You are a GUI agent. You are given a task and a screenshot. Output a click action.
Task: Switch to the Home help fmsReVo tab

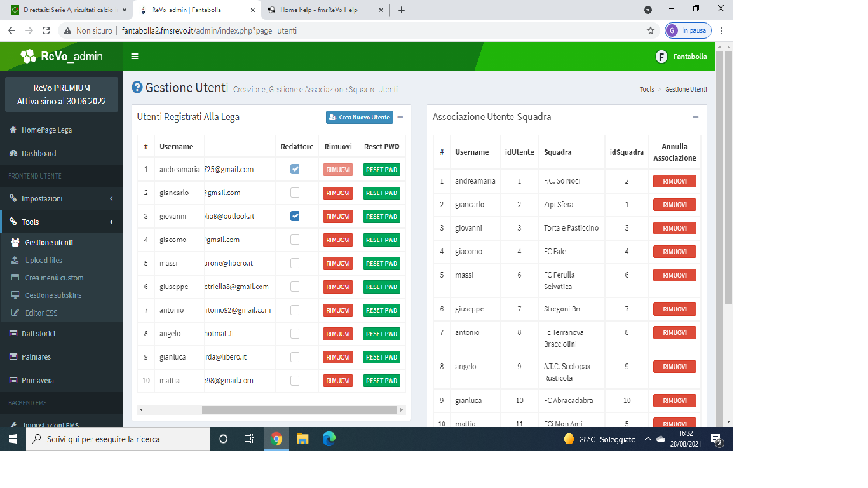pyautogui.click(x=324, y=10)
